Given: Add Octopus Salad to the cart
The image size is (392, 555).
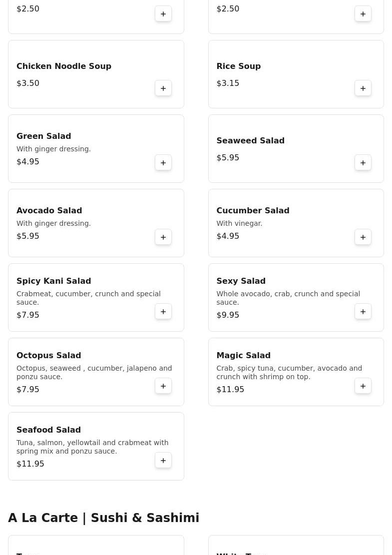Looking at the screenshot, I should click(x=163, y=386).
